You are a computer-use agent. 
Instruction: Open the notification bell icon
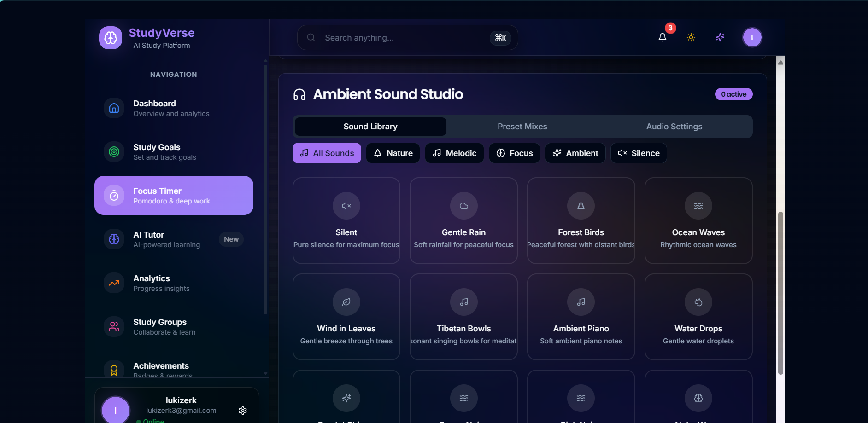(x=662, y=37)
